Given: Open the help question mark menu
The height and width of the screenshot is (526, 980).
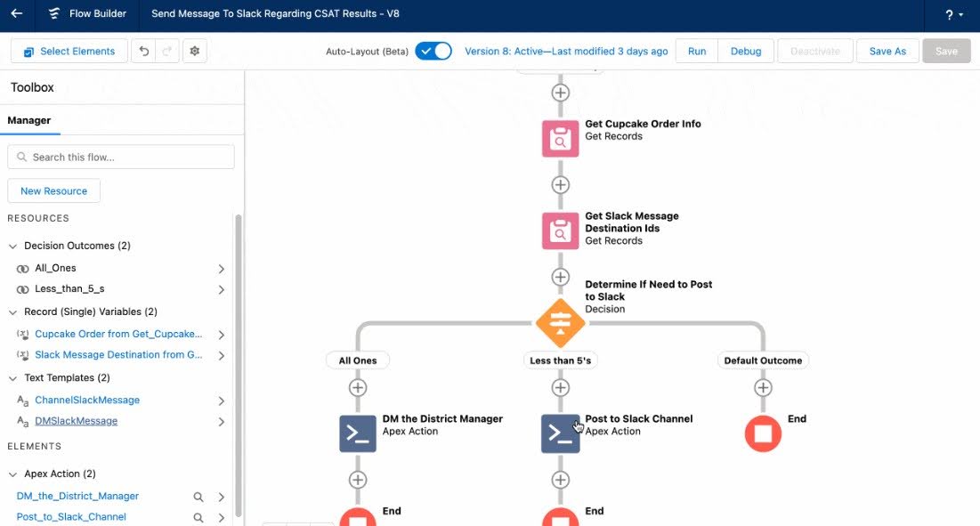Looking at the screenshot, I should [x=953, y=15].
